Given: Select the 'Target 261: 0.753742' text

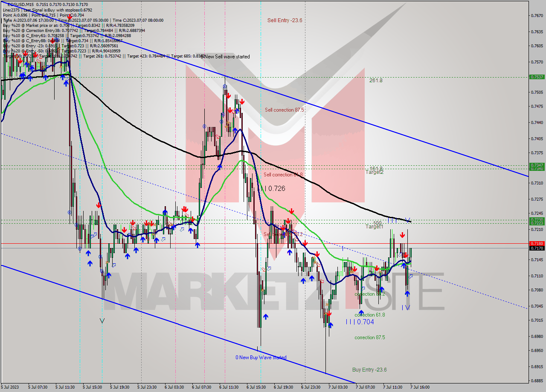Looking at the screenshot, I should click(x=103, y=56).
